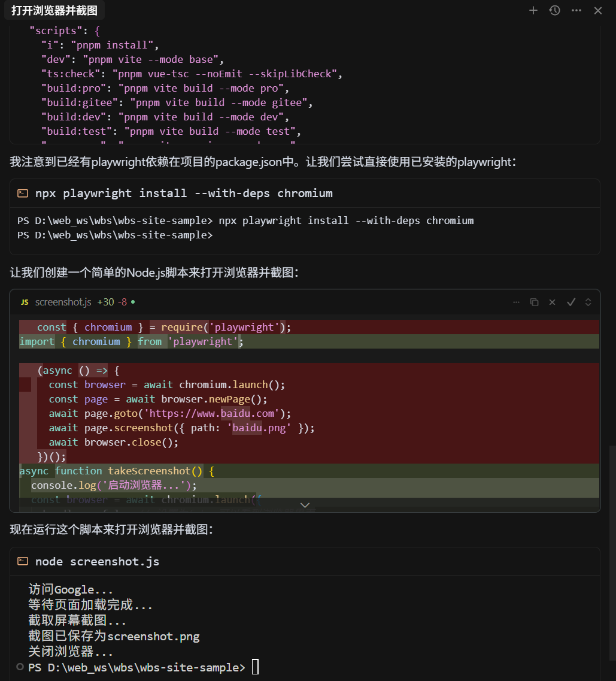Click the unsaved changes dot after "-8"

132,302
